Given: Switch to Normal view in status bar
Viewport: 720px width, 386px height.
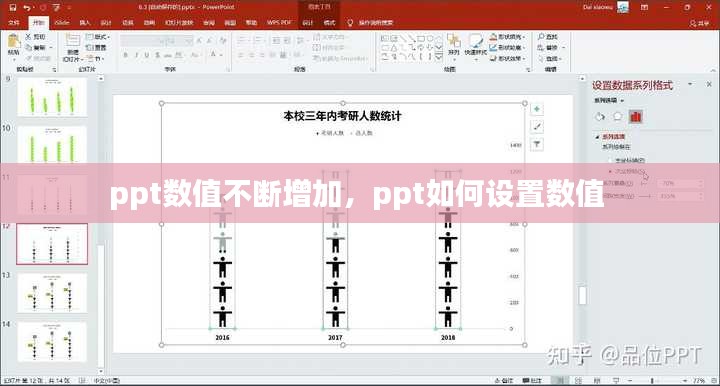Looking at the screenshot, I should 559,380.
